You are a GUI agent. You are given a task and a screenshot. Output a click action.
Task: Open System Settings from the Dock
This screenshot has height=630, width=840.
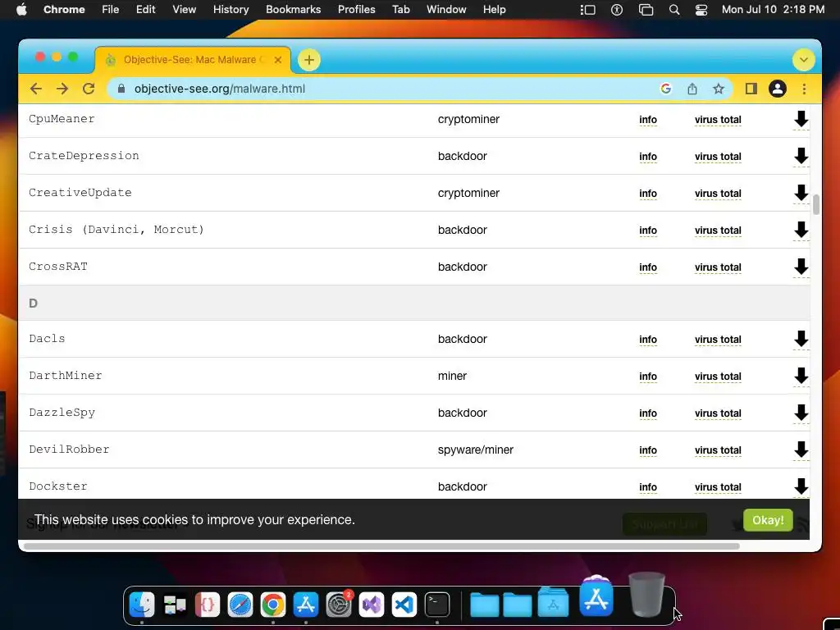click(x=339, y=605)
